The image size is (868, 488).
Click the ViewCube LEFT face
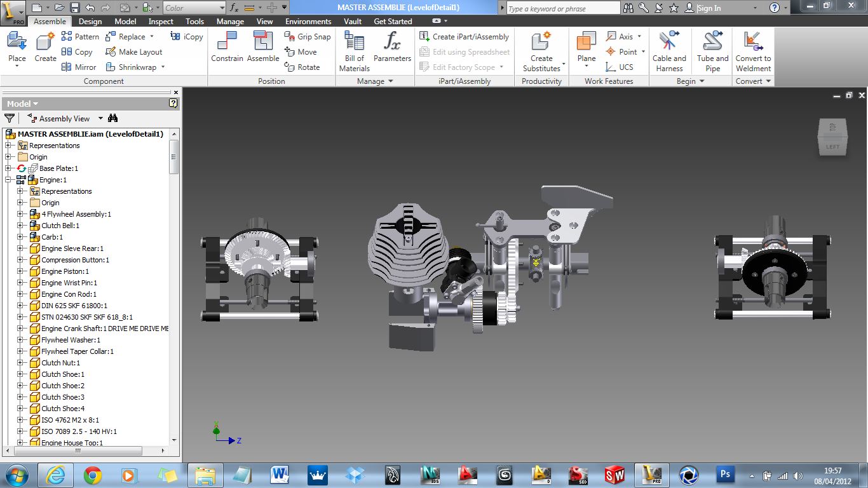(x=832, y=146)
